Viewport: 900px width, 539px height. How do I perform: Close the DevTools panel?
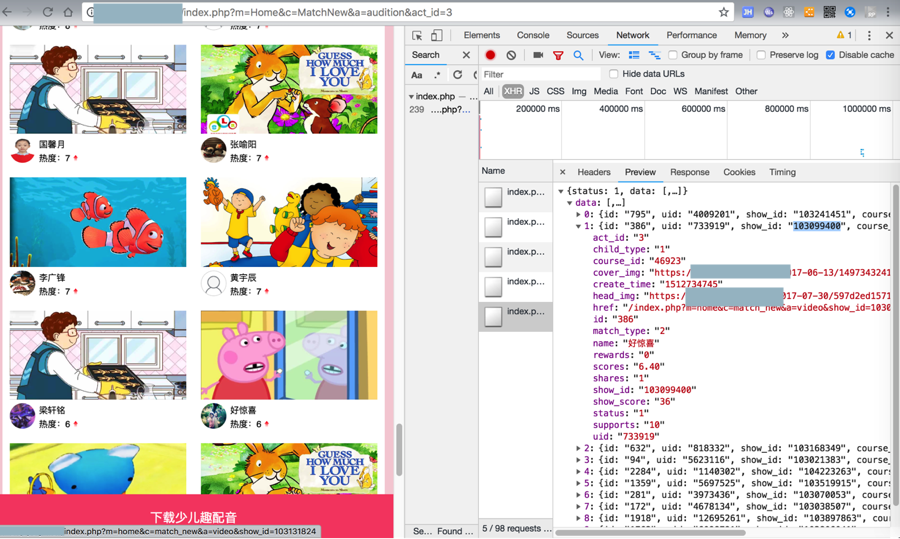[889, 36]
